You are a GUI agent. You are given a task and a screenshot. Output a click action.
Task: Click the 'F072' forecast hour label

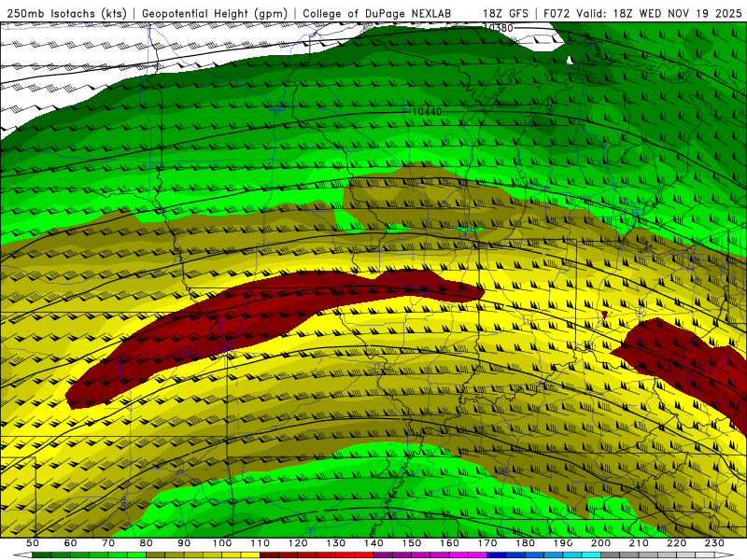click(557, 13)
